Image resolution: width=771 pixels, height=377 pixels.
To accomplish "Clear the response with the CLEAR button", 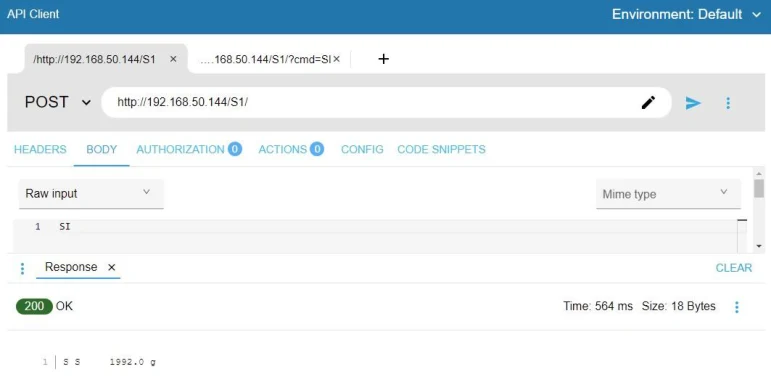I will tap(734, 268).
